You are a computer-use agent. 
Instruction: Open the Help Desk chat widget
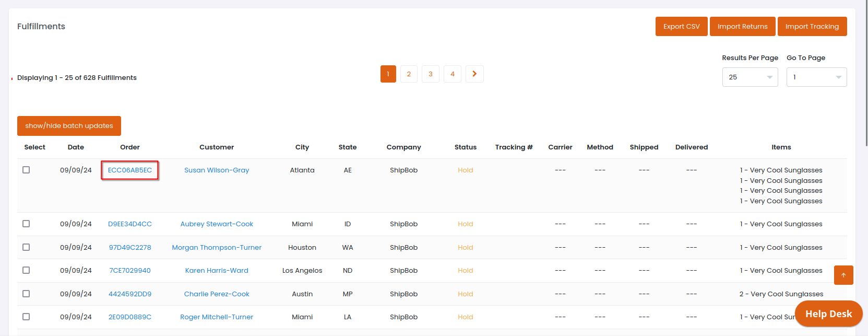tap(828, 314)
